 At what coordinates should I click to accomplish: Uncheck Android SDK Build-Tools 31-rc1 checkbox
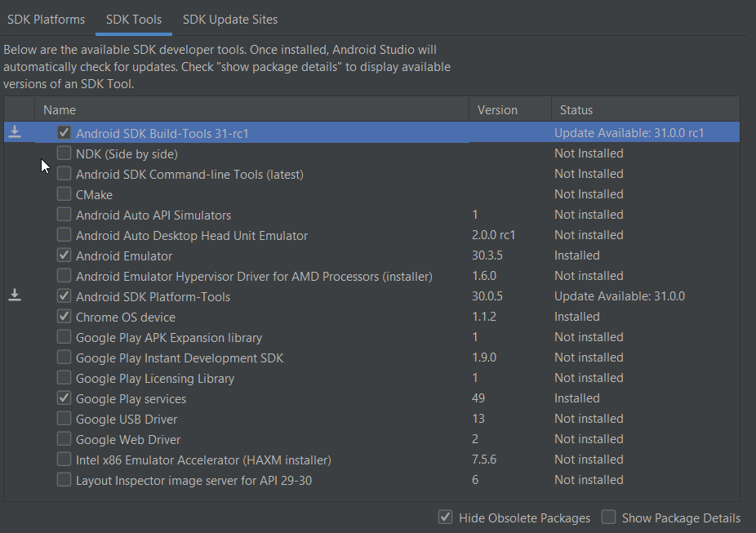tap(64, 132)
